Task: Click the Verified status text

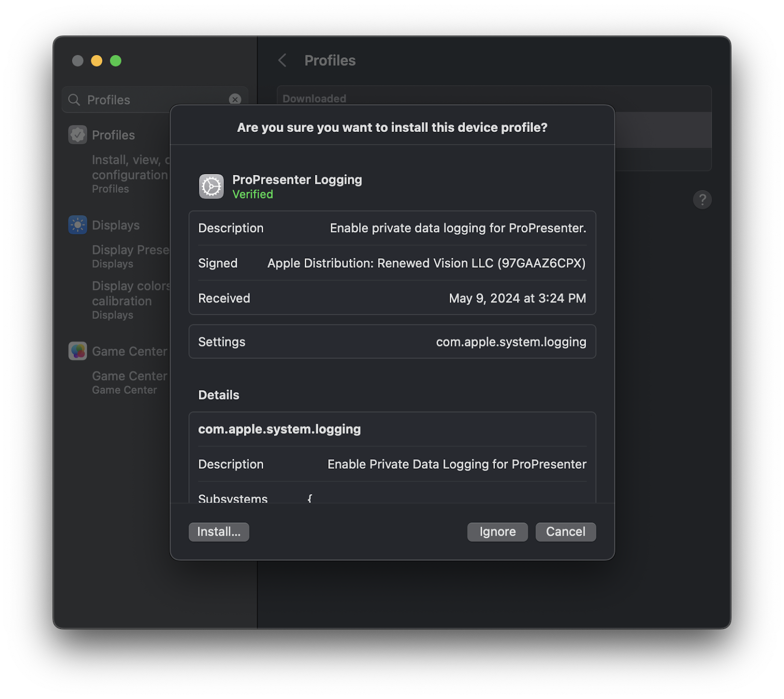Action: [252, 195]
